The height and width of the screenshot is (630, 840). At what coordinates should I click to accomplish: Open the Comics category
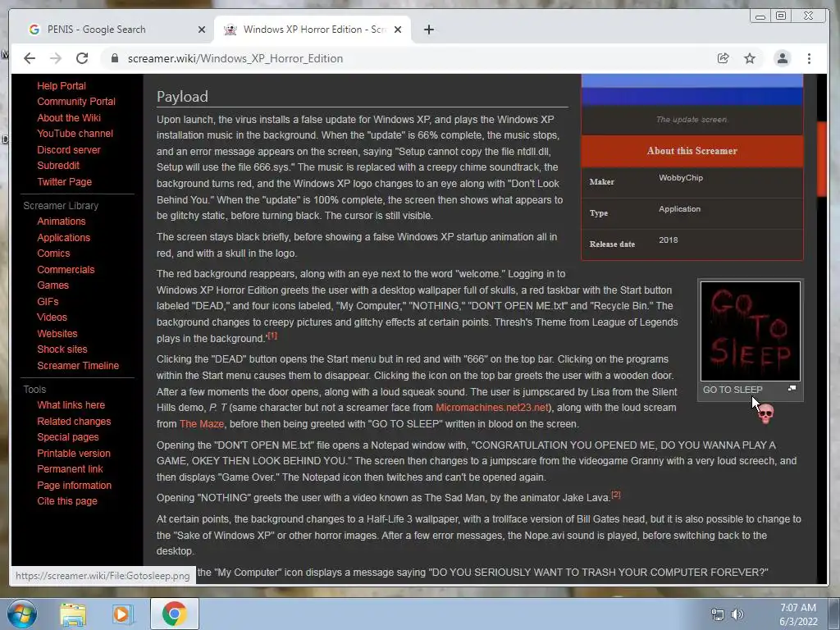tap(53, 253)
